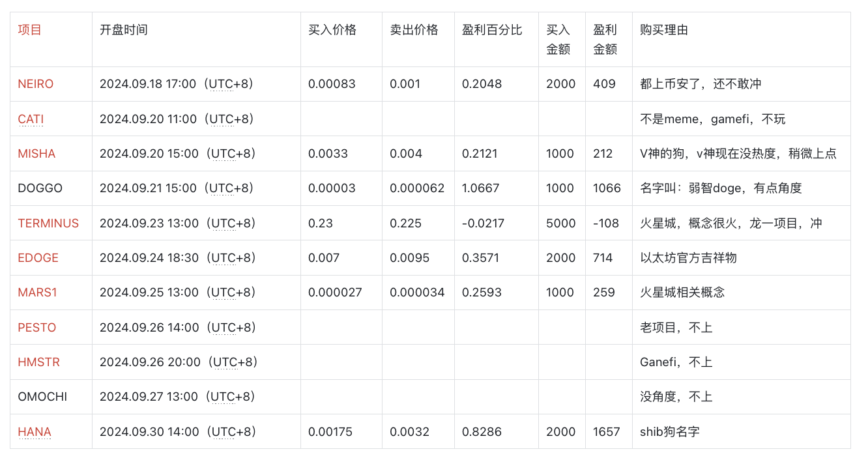Open the MISHA project link
This screenshot has height=460, width=868.
coord(36,154)
